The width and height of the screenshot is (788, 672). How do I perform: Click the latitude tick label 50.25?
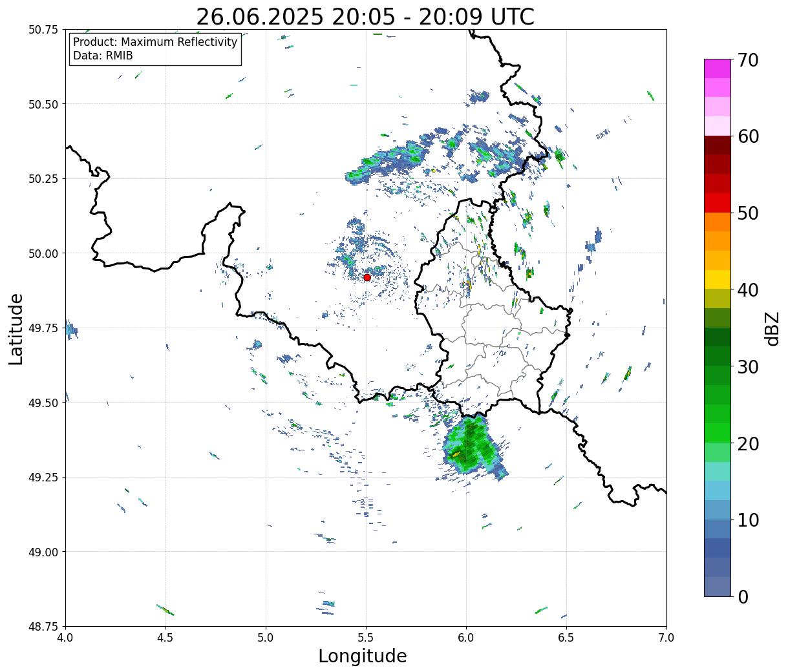coord(43,179)
